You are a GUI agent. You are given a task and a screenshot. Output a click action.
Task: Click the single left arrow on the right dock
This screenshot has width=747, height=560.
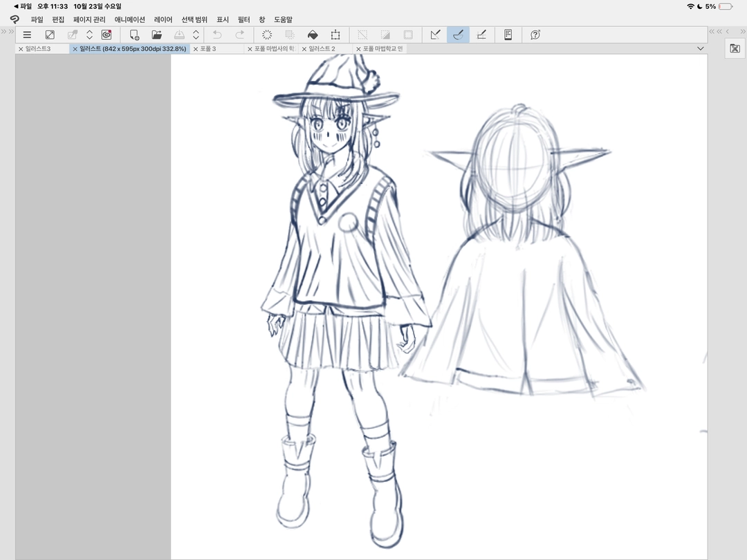[728, 31]
